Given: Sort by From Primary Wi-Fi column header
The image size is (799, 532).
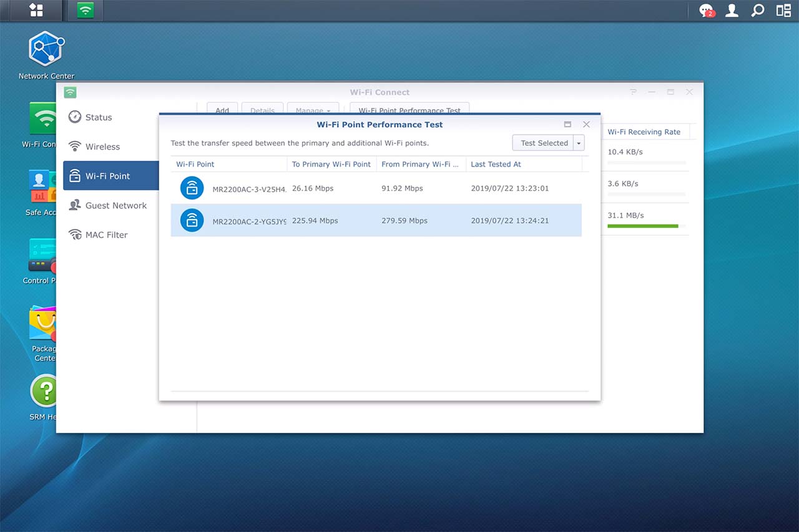Looking at the screenshot, I should [421, 164].
